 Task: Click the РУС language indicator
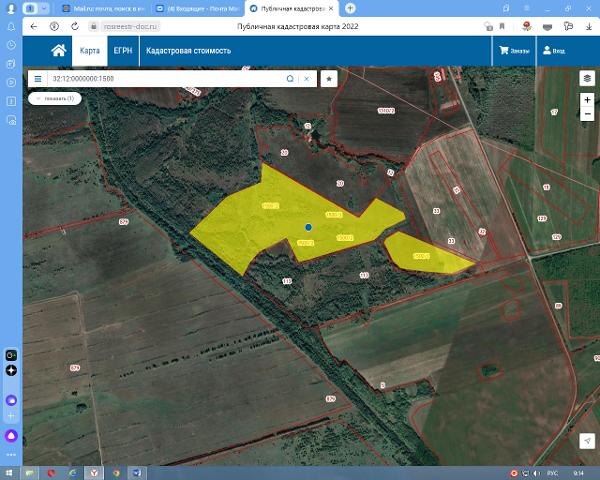(553, 474)
